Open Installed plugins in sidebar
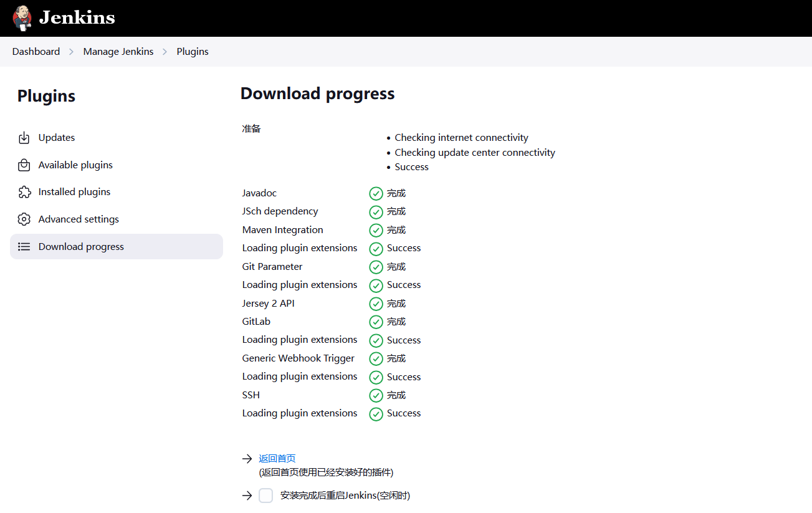The height and width of the screenshot is (513, 812). pyautogui.click(x=117, y=192)
